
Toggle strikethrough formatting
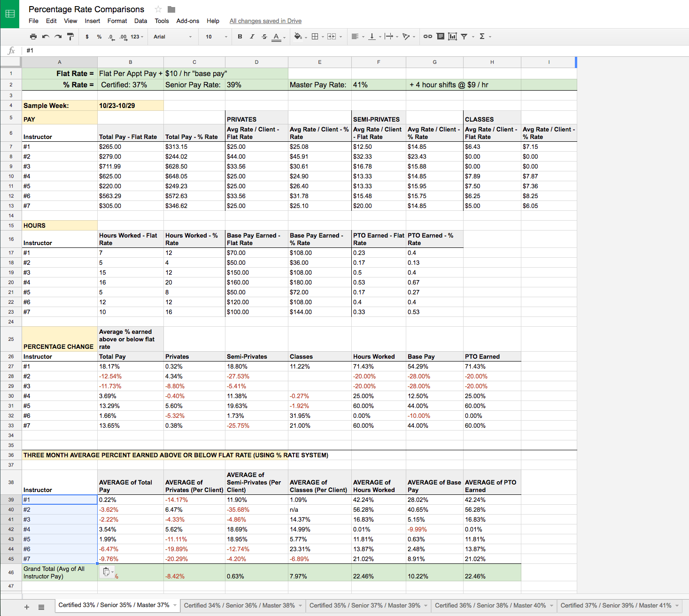tap(264, 37)
